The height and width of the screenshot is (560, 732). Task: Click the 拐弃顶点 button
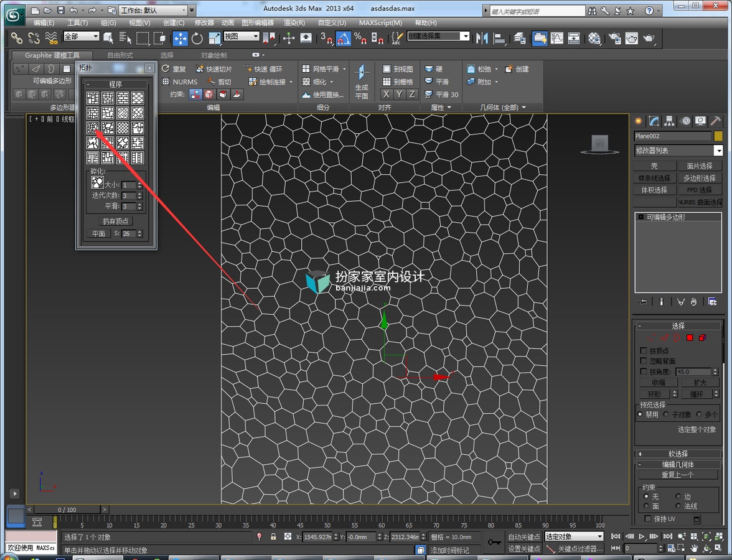pos(115,222)
